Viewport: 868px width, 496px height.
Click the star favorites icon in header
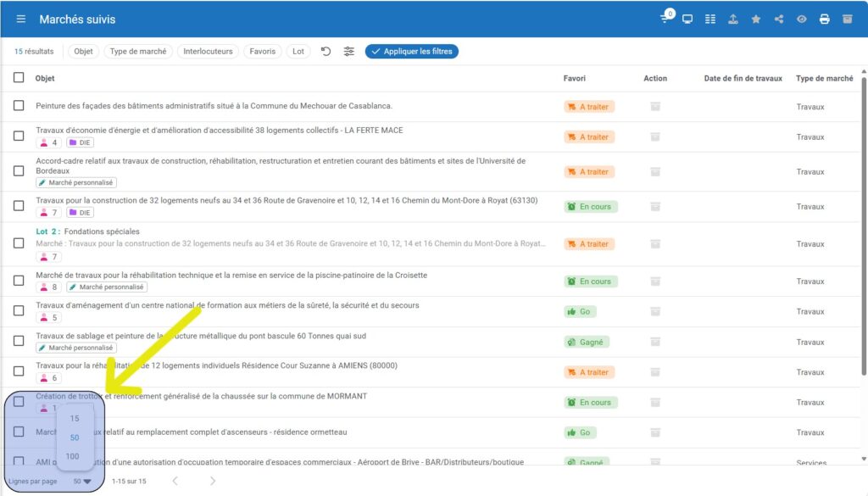[756, 19]
